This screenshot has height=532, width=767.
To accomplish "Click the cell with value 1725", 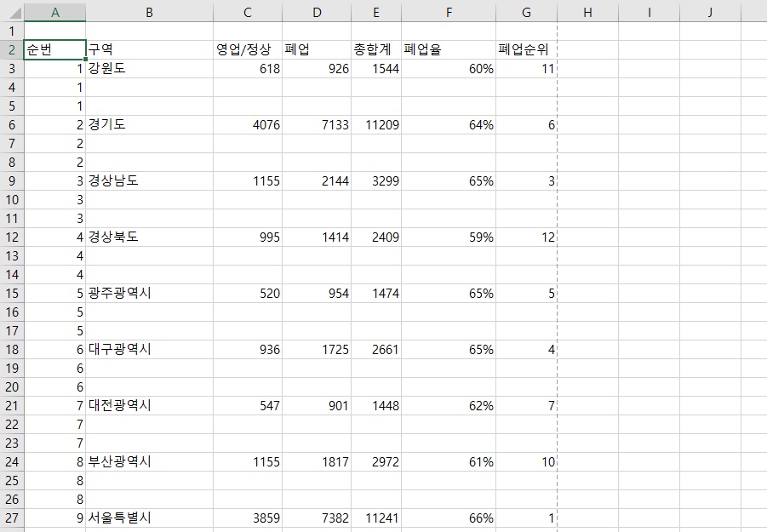I will click(x=317, y=350).
